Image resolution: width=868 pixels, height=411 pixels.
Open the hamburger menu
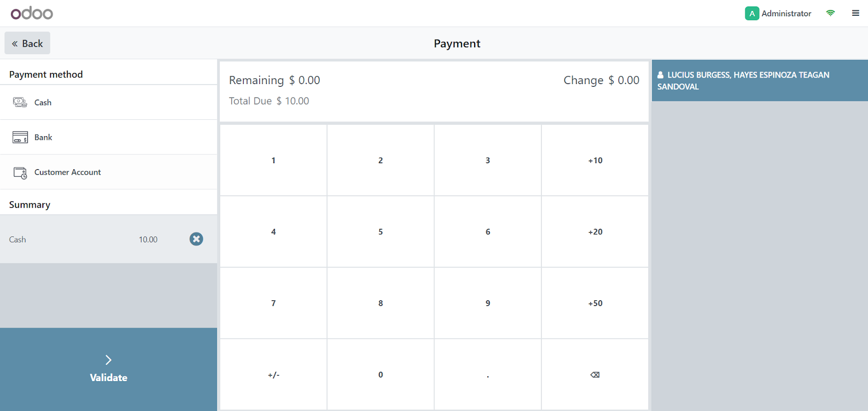pyautogui.click(x=856, y=13)
